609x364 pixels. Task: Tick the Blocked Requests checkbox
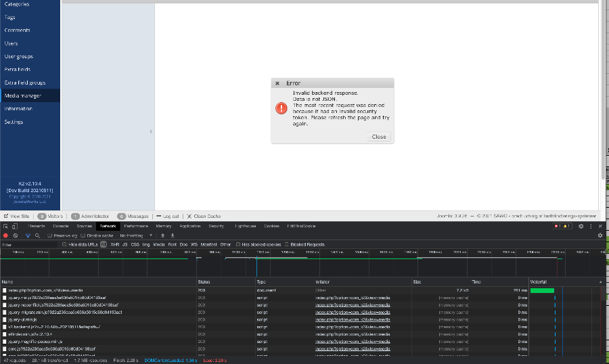click(x=287, y=244)
